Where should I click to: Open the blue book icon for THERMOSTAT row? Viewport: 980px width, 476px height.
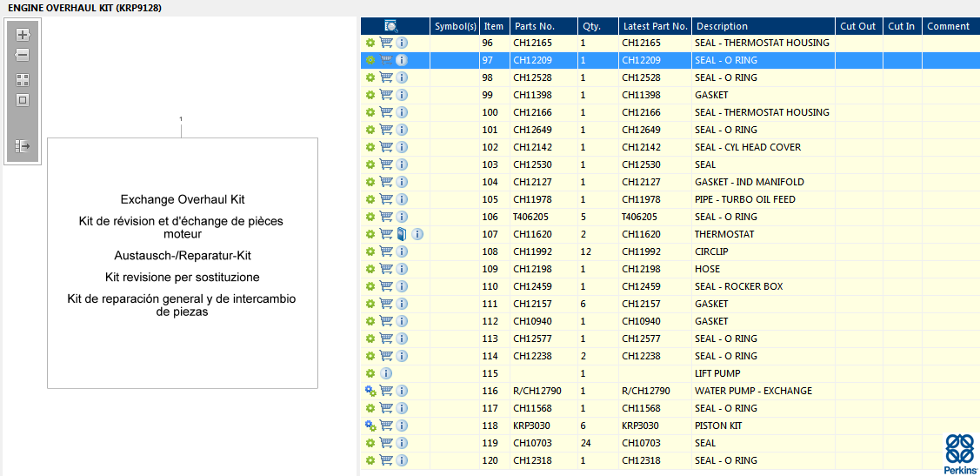point(402,234)
